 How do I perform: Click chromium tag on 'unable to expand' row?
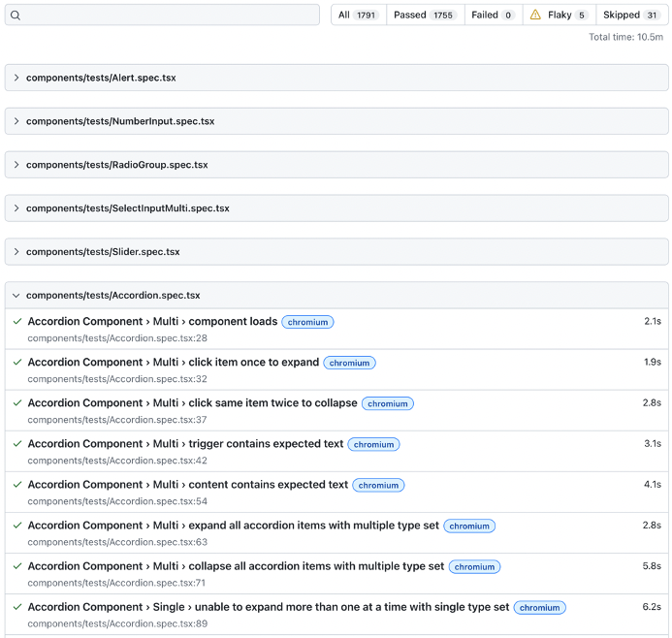point(539,608)
